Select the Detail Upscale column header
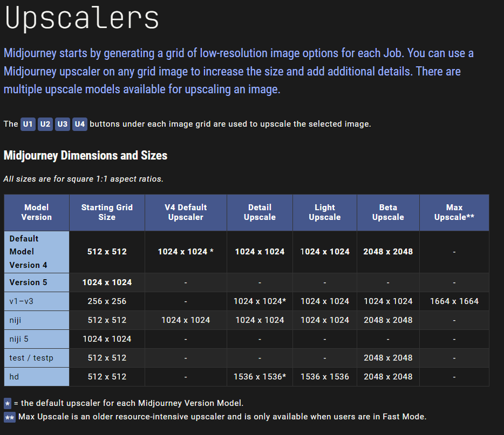This screenshot has width=504, height=435. pyautogui.click(x=260, y=212)
